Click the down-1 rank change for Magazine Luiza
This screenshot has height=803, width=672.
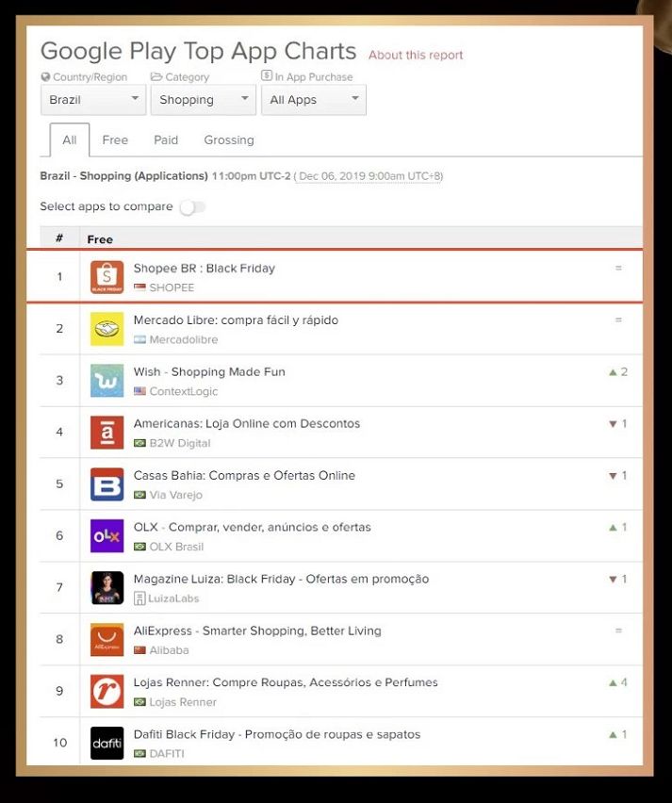[x=618, y=579]
